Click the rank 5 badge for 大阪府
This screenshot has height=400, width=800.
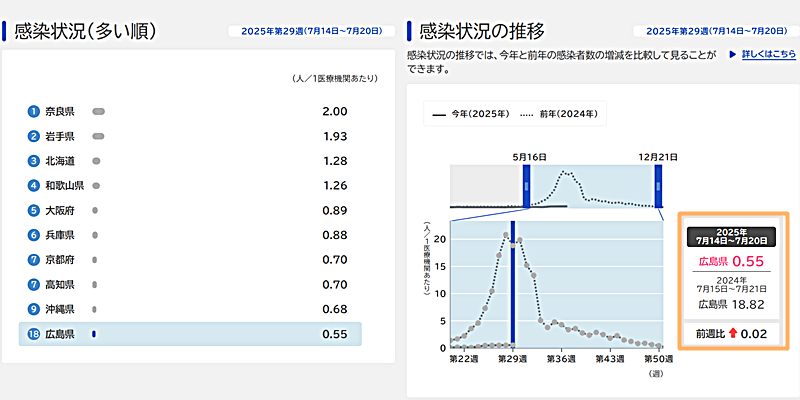(33, 211)
